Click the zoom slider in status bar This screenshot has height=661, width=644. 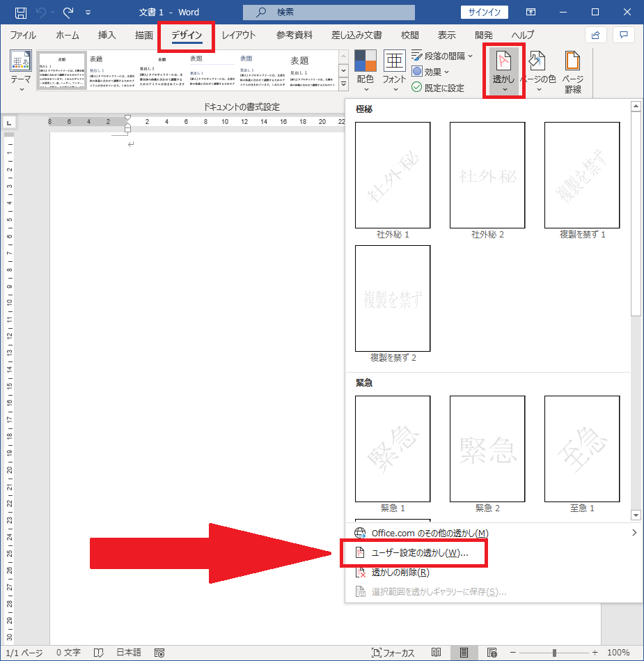tap(554, 653)
